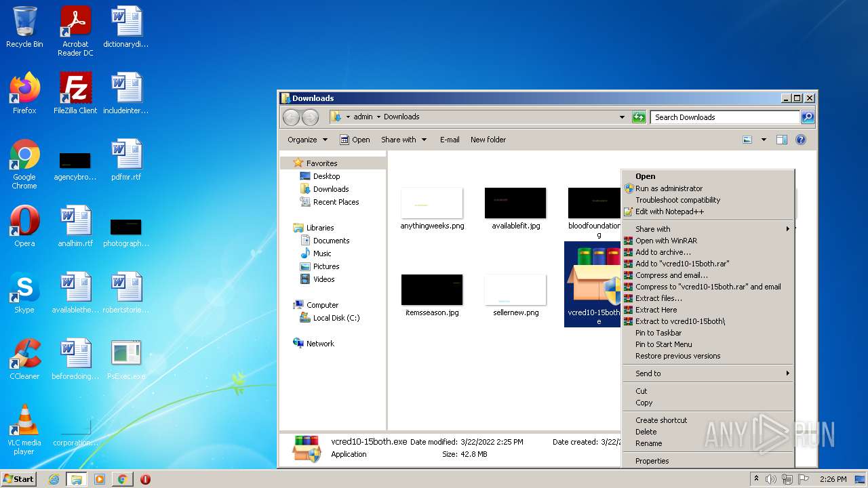Expand the Organize dropdown menu
This screenshot has height=488, width=868.
[308, 140]
